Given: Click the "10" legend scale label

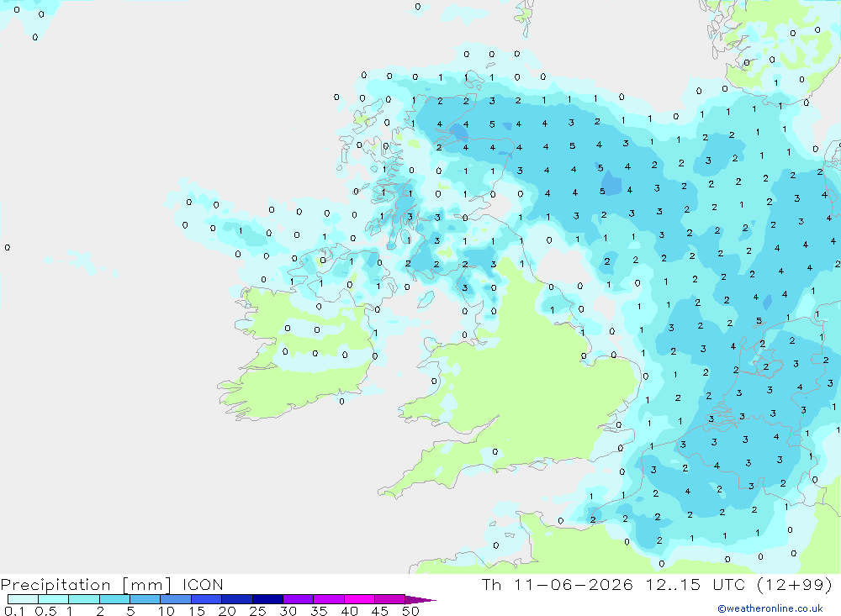Looking at the screenshot, I should point(167,611).
